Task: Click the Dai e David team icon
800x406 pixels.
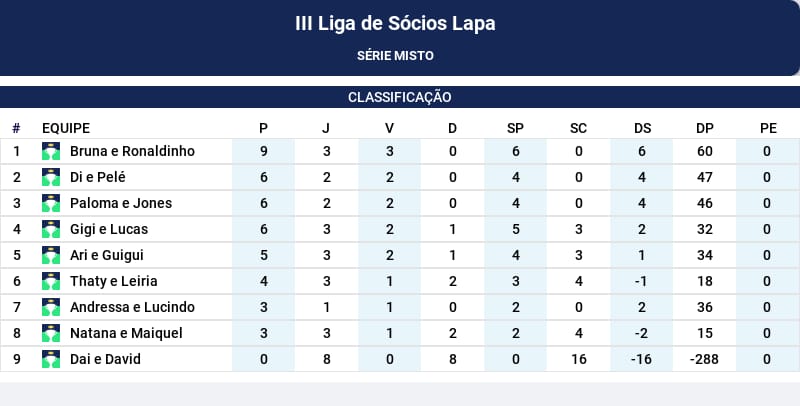Action: tap(51, 359)
